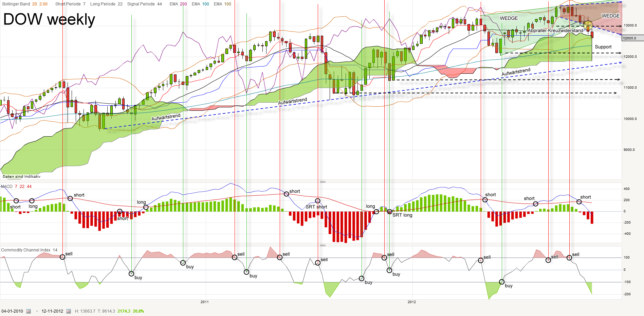
Task: Select the rightmost MACD short signal circle
Action: (578, 201)
